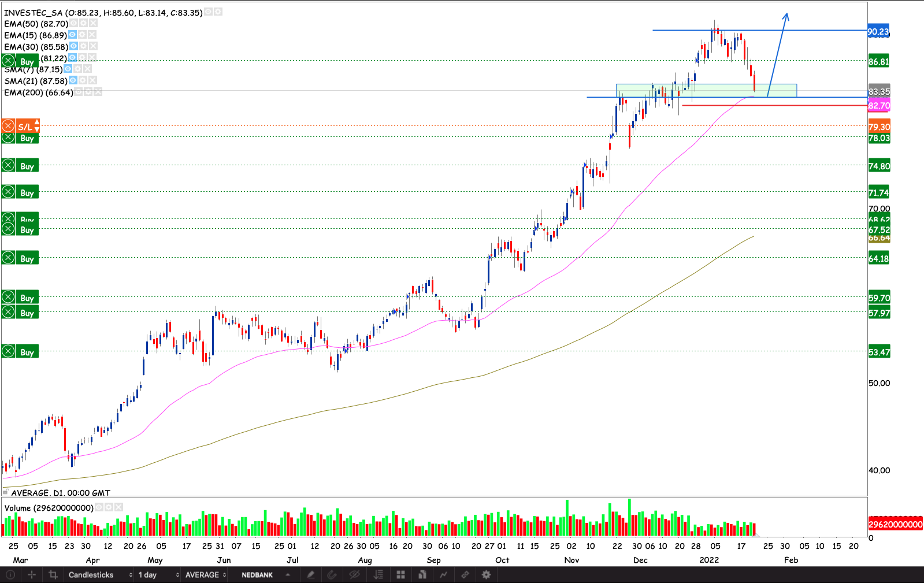The image size is (924, 583).
Task: Click the Buy order label at 53.47
Action: coord(27,352)
